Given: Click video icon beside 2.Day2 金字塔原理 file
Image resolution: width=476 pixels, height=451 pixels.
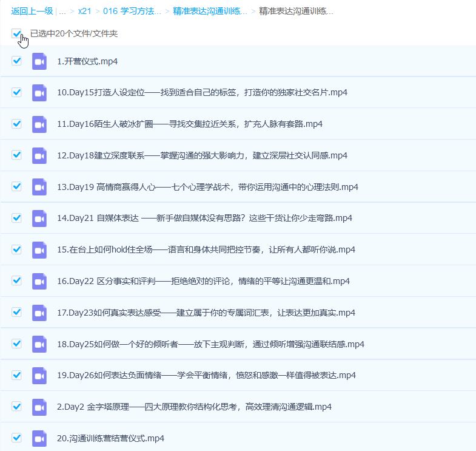Looking at the screenshot, I should (39, 407).
